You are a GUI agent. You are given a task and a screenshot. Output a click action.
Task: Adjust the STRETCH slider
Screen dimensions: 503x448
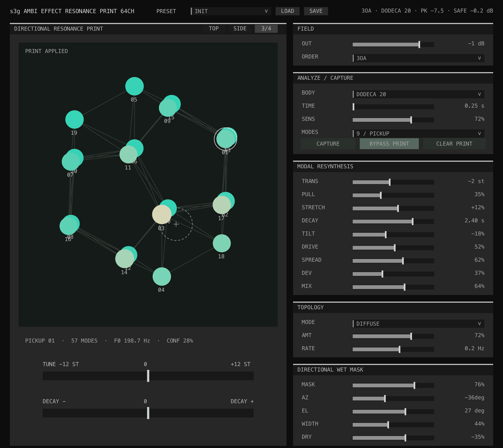click(x=393, y=208)
